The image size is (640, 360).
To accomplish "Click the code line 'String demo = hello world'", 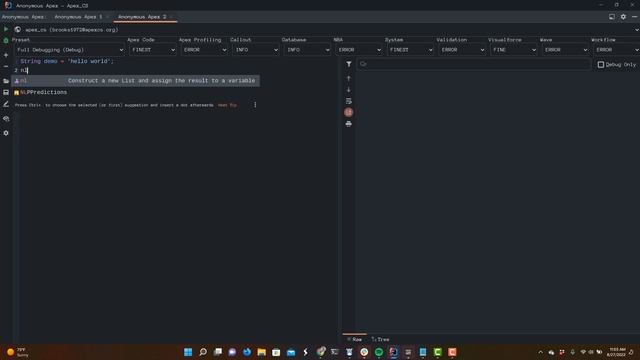I will [67, 61].
